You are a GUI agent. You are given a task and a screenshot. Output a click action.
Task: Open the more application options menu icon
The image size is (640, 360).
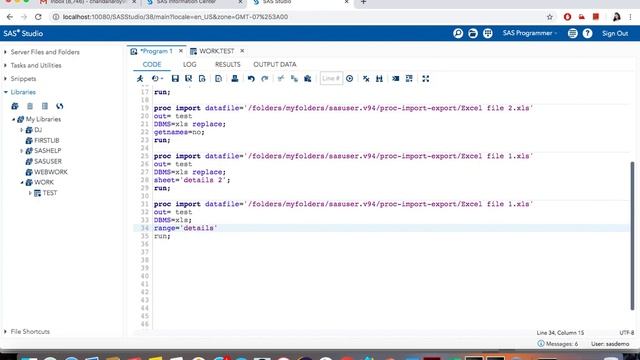click(573, 33)
